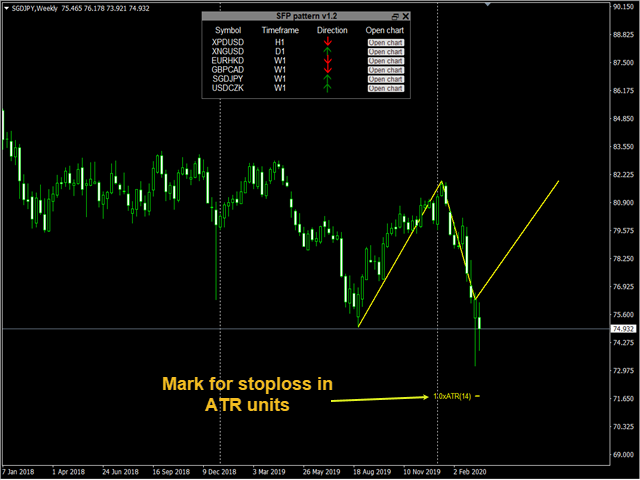Select the XNGUSD symbol text
This screenshot has width=640, height=480.
coord(228,51)
